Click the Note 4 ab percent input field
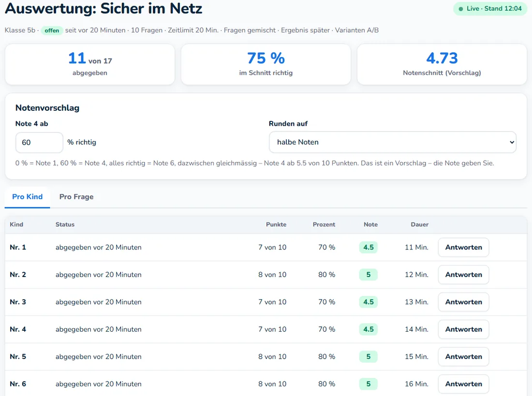 point(39,143)
